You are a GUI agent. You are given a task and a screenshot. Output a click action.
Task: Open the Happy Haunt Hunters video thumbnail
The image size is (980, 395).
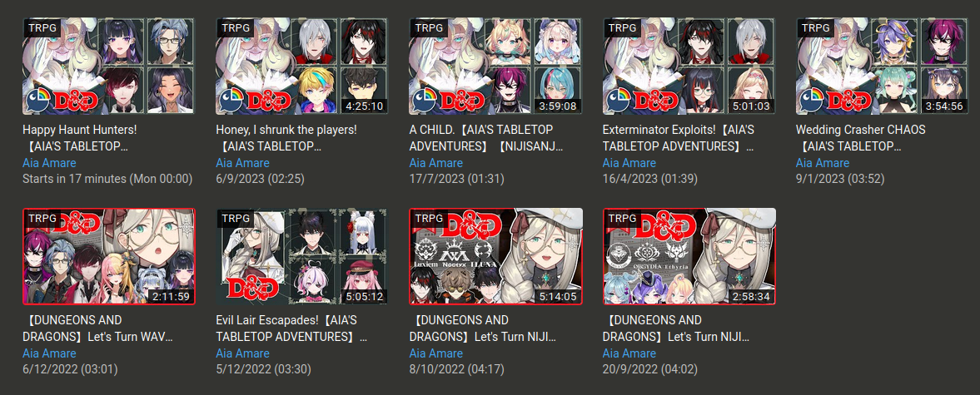pos(108,67)
